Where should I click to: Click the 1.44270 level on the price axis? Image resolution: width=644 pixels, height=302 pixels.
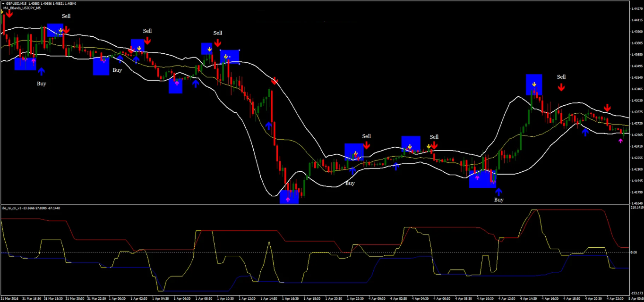tap(636, 9)
